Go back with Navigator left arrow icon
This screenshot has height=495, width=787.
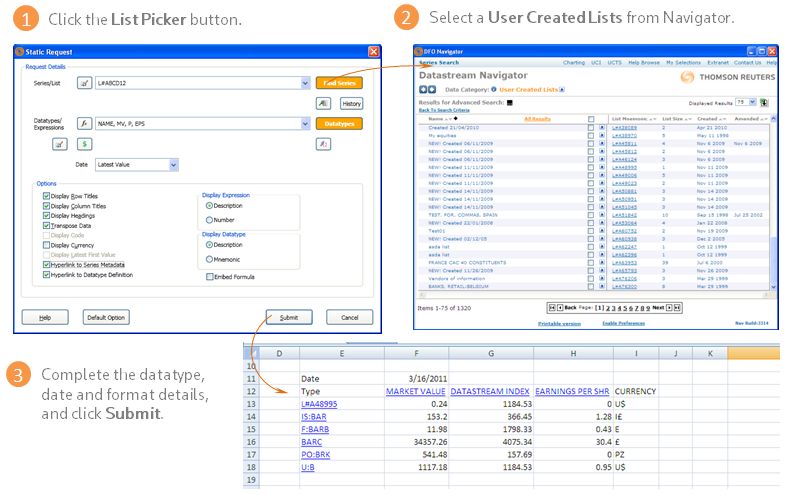[423, 89]
